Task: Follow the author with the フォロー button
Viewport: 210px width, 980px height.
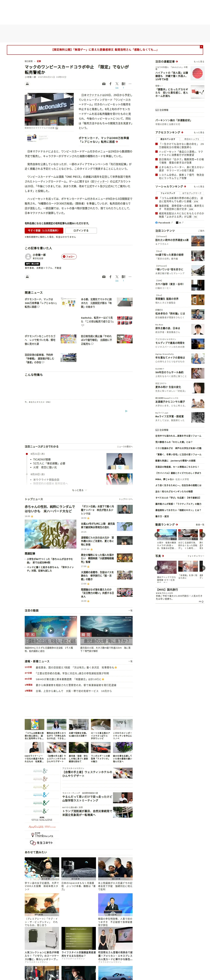Action: (69, 256)
